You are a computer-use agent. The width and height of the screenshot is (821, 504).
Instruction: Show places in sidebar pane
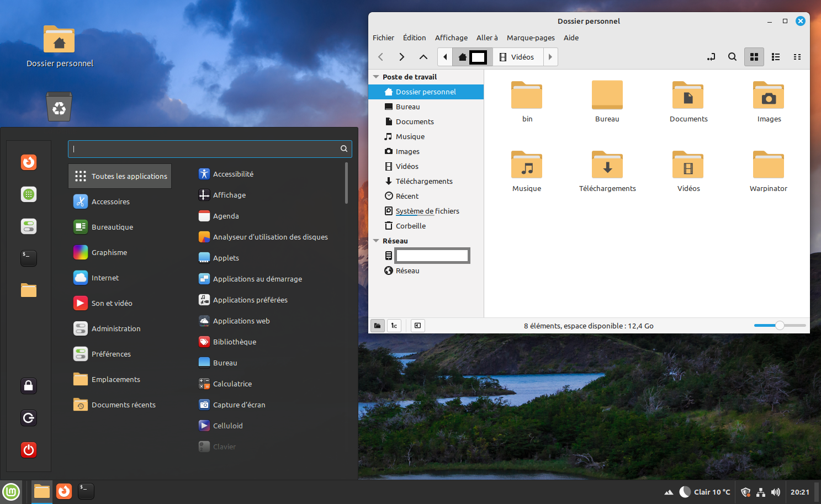[377, 326]
